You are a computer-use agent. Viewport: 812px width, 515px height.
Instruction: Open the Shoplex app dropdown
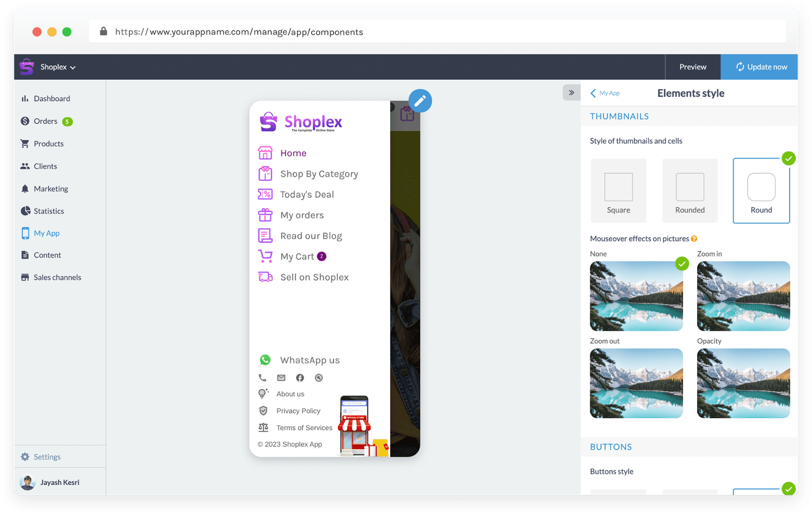[58, 67]
